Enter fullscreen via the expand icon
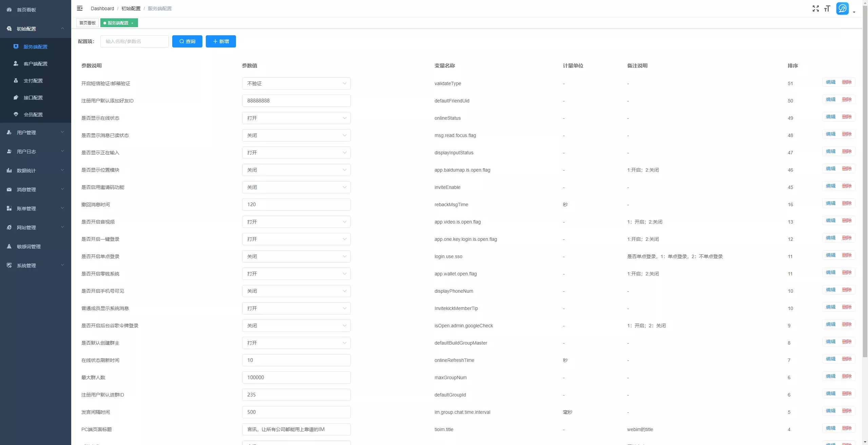The height and width of the screenshot is (445, 868). (x=815, y=8)
